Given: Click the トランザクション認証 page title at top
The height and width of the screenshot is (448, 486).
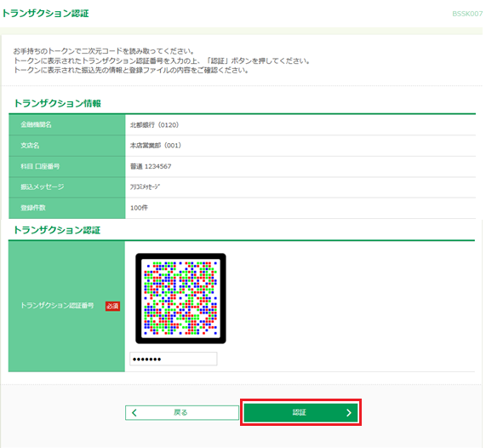Looking at the screenshot, I should (x=46, y=14).
